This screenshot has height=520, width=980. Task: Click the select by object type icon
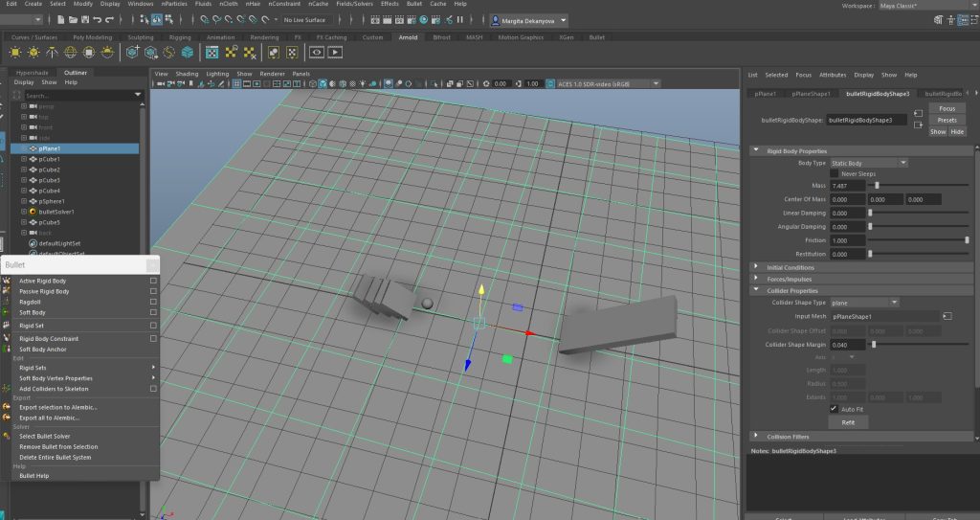pos(157,20)
